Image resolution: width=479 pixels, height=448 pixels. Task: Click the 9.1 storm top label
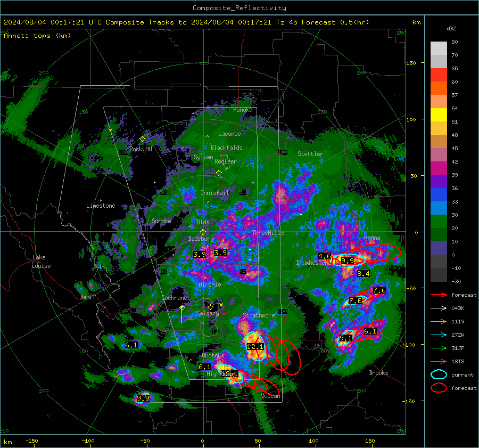[346, 338]
